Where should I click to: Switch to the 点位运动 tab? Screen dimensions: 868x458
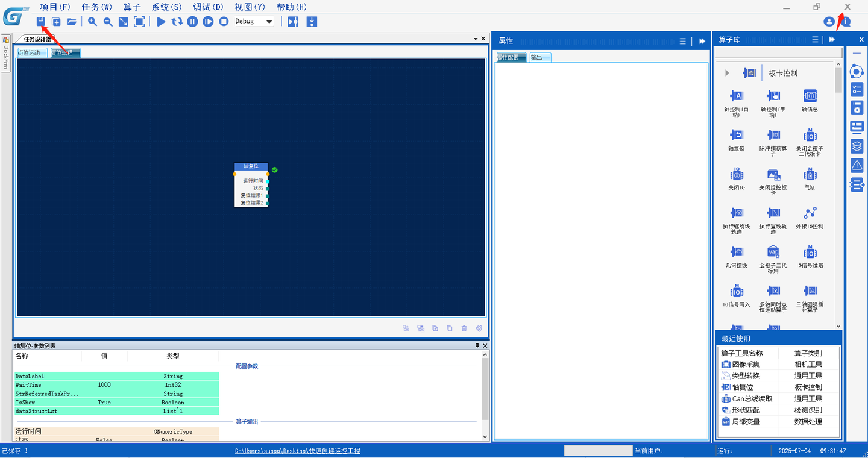(29, 52)
